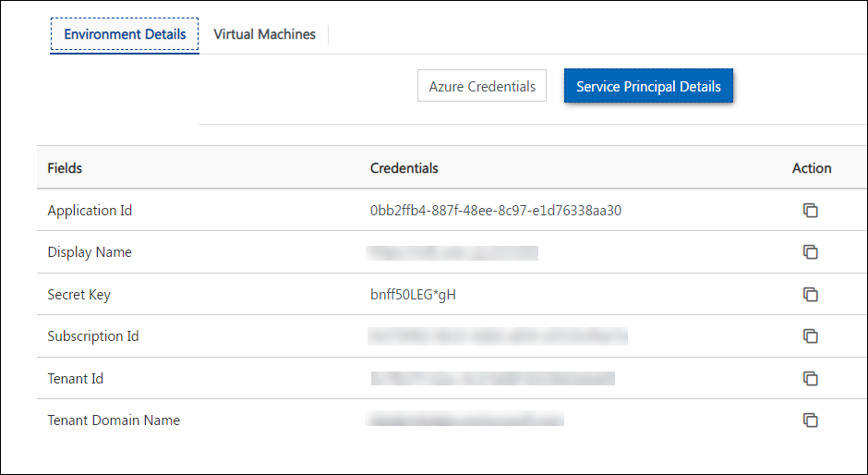
Task: Click the Secret Key field label
Action: 79,295
